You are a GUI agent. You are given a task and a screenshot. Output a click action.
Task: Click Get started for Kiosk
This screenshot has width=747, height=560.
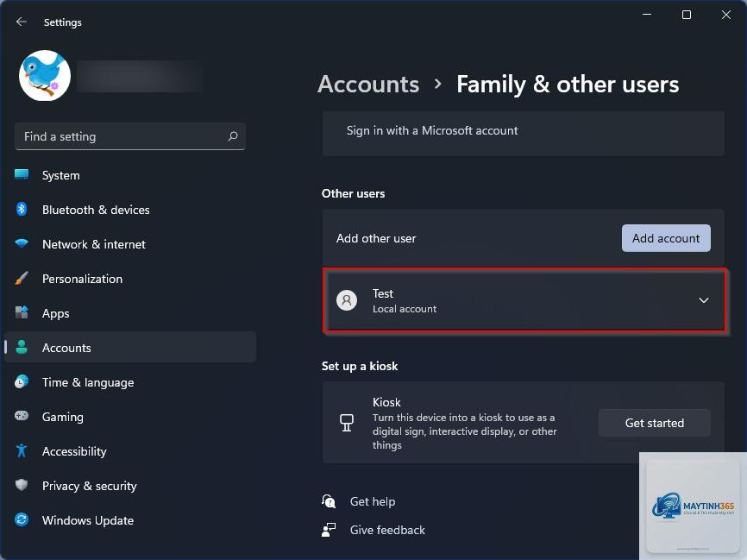[654, 423]
